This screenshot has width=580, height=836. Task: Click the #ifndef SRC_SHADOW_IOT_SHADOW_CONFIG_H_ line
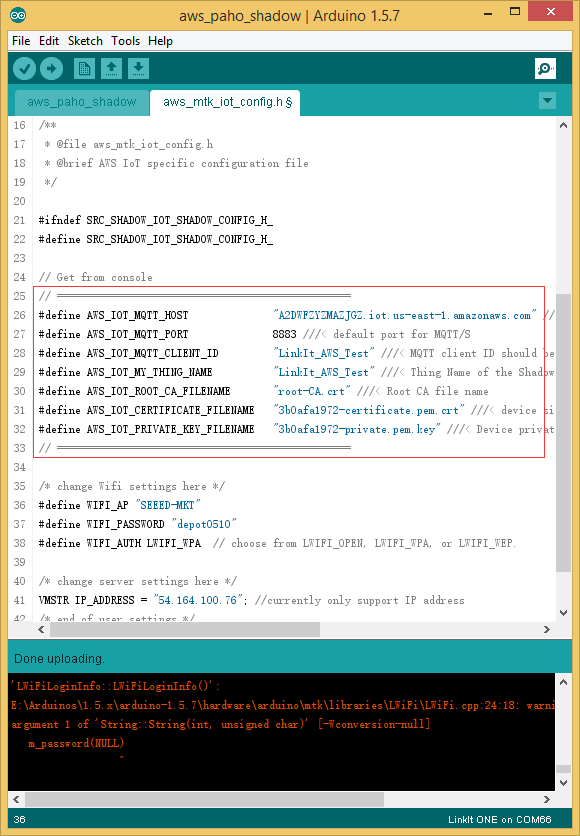[156, 220]
